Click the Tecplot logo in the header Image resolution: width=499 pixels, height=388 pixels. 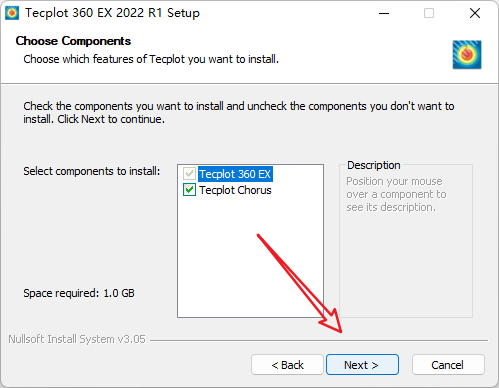coord(467,55)
